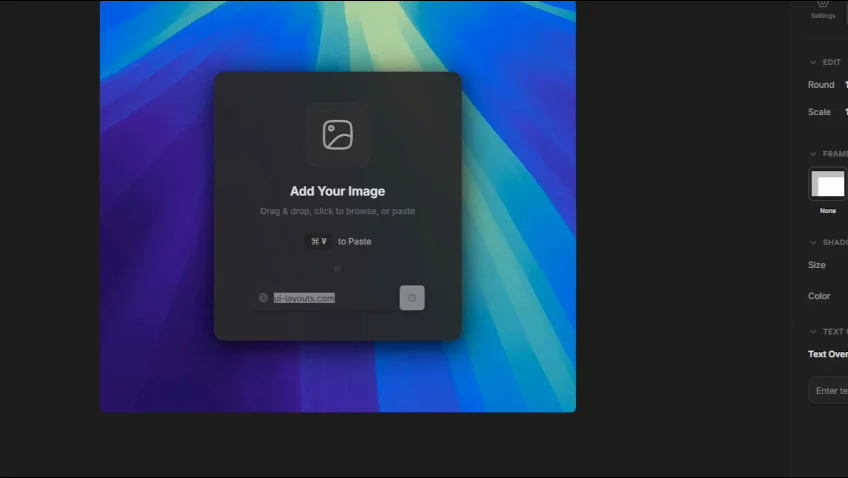Collapse the TEXT section chevron
Viewport: 848px width, 478px height.
pos(813,331)
